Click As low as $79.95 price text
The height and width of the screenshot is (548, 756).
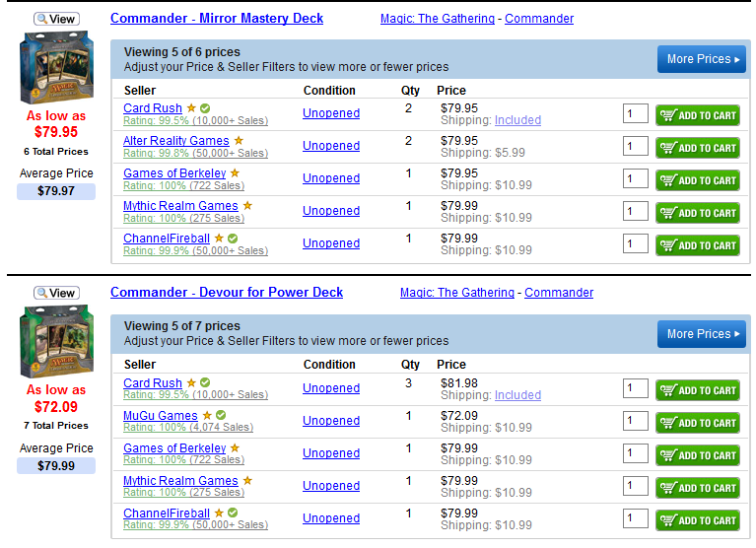56,124
